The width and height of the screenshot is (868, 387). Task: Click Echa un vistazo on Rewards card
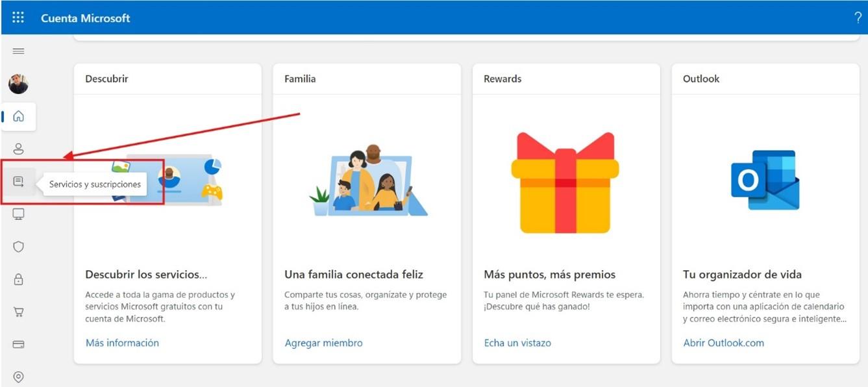517,343
